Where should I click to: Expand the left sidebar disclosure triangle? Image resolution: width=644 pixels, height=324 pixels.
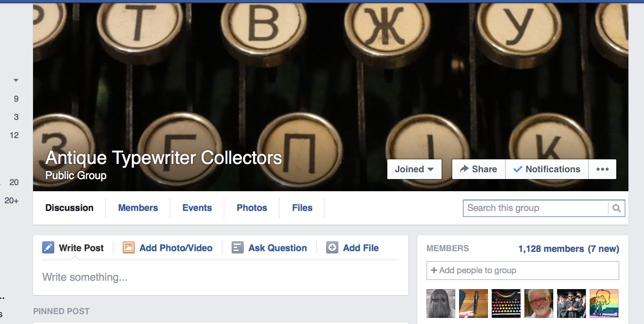[x=16, y=80]
